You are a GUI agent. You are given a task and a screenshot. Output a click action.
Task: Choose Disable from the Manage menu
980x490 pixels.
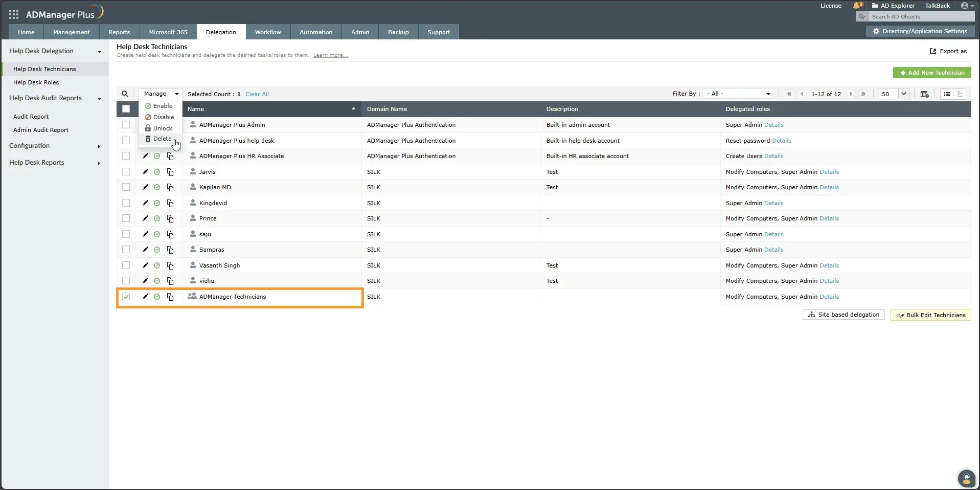(x=160, y=117)
